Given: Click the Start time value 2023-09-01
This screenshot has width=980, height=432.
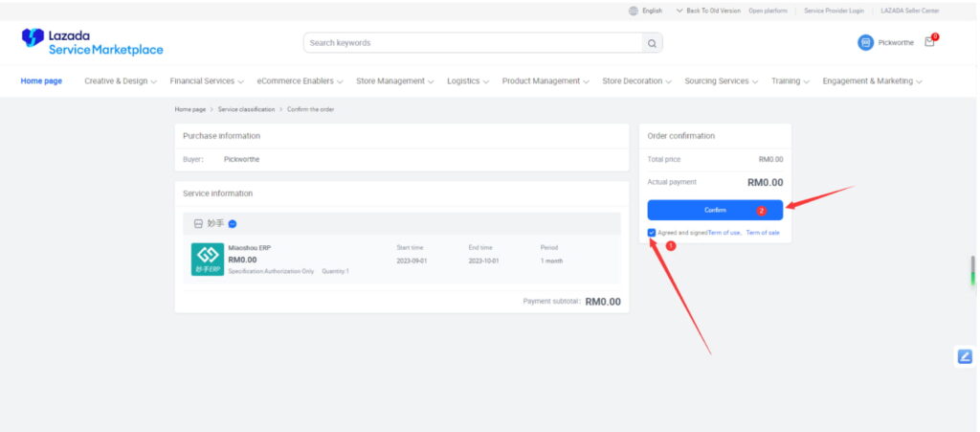Looking at the screenshot, I should click(x=412, y=261).
